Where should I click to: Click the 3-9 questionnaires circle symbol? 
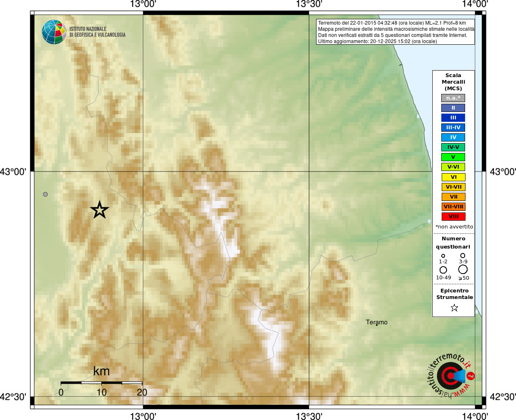(463, 255)
